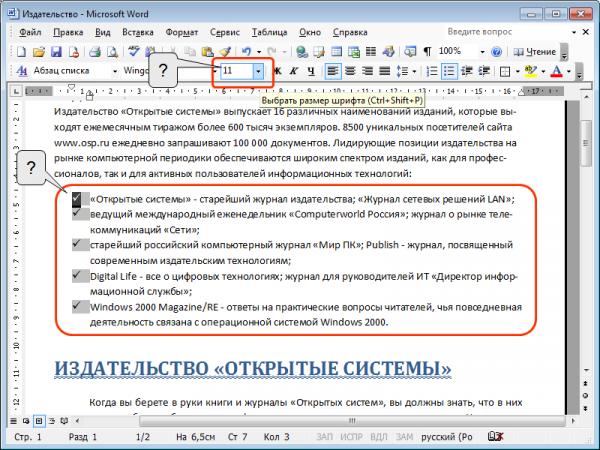Open a file with the folder icon
This screenshot has width=600, height=450.
pyautogui.click(x=39, y=51)
